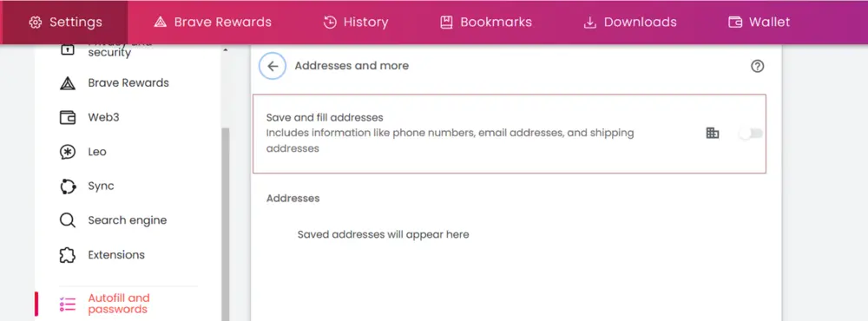This screenshot has width=868, height=321.
Task: Click the Leo chat bubble icon
Action: click(x=68, y=152)
